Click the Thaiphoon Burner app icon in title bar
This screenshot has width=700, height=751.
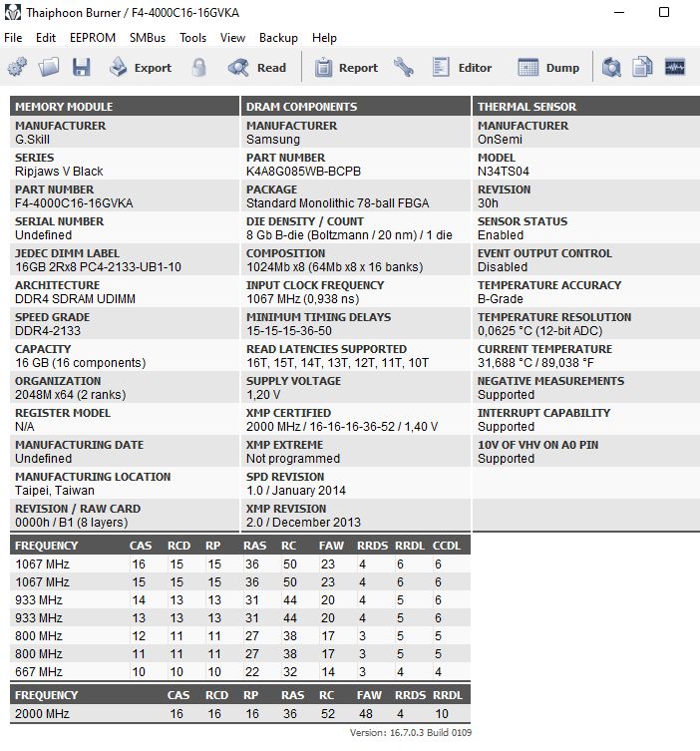click(x=12, y=12)
